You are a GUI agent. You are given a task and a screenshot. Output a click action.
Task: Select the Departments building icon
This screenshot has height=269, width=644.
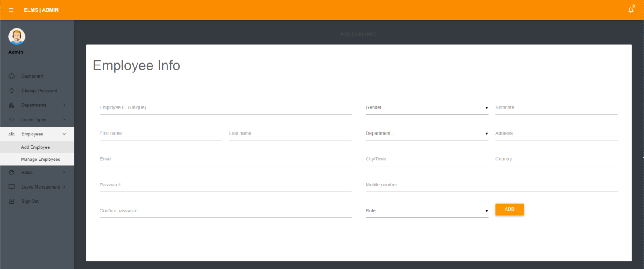click(11, 105)
